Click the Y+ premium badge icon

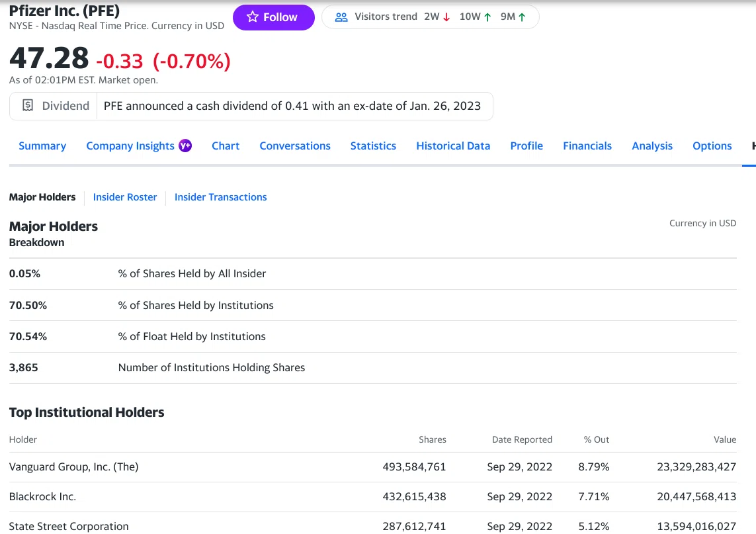point(185,145)
